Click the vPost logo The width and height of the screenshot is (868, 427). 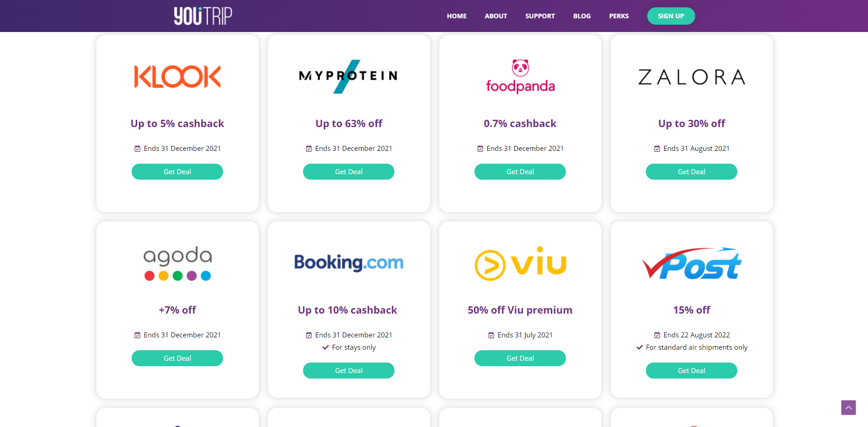point(692,263)
